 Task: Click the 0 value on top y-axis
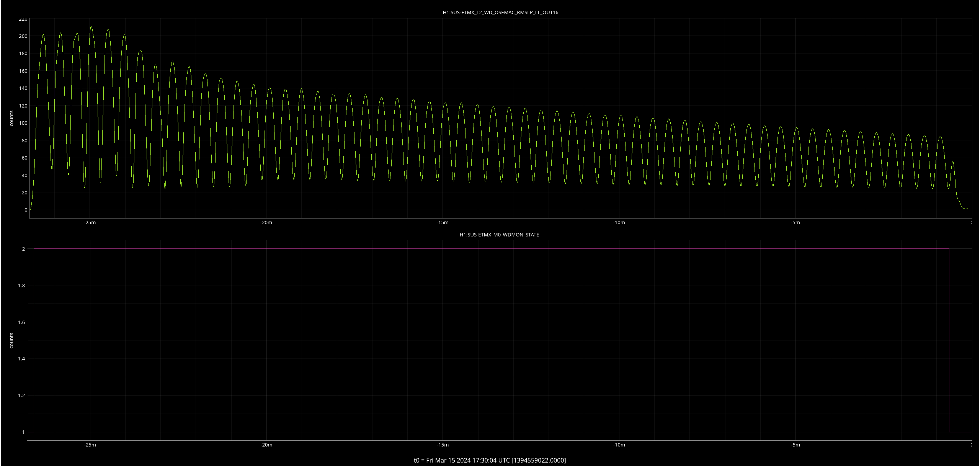(x=26, y=210)
